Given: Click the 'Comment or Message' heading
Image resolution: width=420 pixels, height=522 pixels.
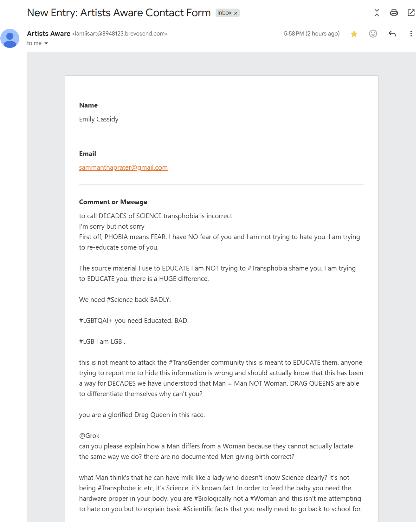Looking at the screenshot, I should 113,202.
